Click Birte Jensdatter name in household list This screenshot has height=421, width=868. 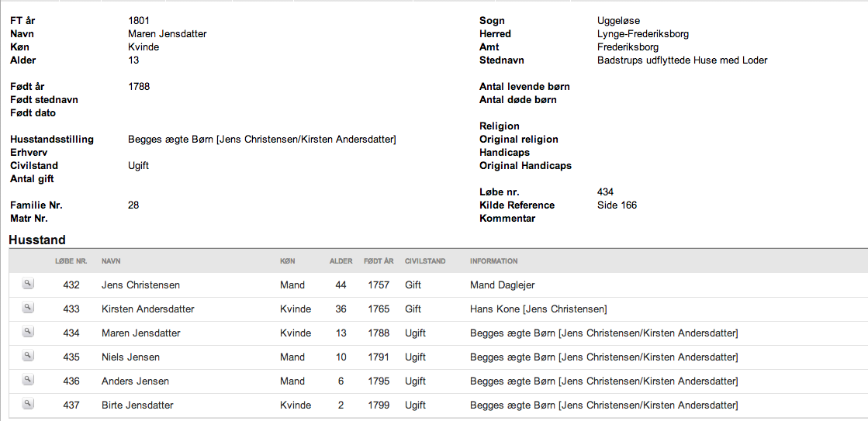click(137, 405)
